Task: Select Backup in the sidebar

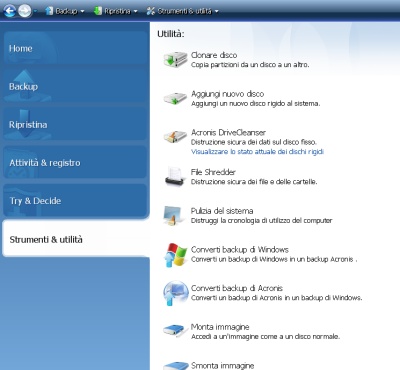Action: click(x=75, y=86)
